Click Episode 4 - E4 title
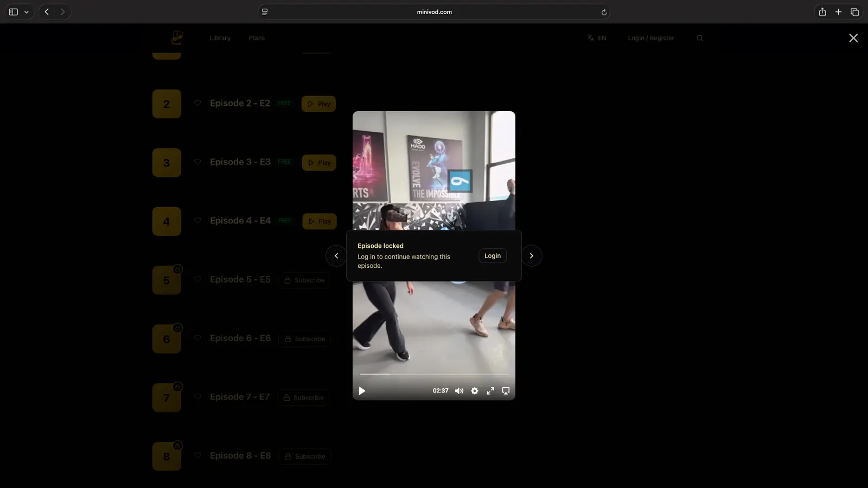The width and height of the screenshot is (868, 488). click(240, 221)
